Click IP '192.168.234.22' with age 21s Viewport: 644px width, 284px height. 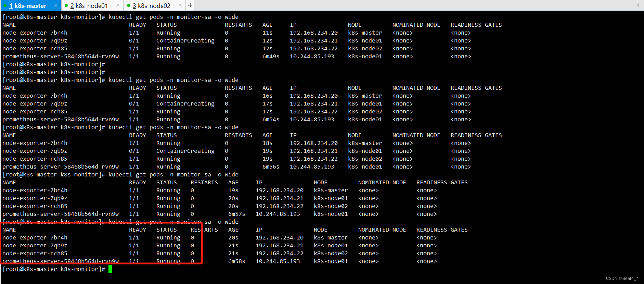[280, 253]
